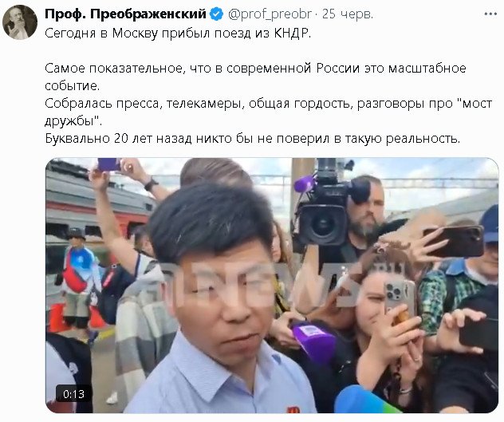Click the paragraph starting with Самое показательное
This screenshot has height=422, width=504.
[255, 77]
